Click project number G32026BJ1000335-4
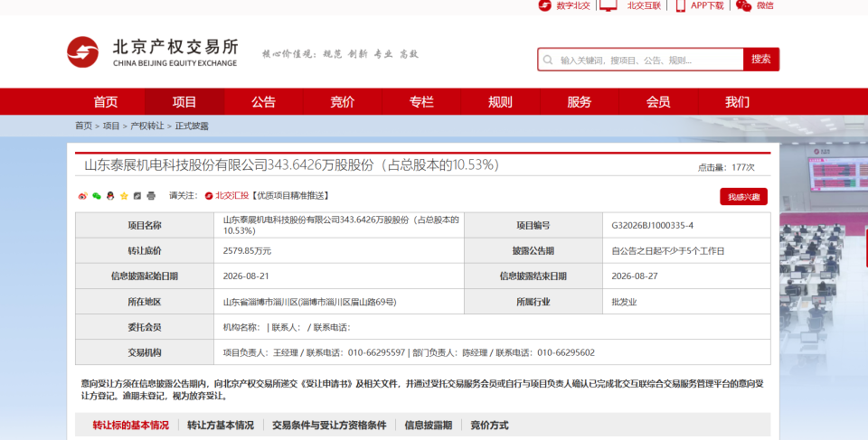The width and height of the screenshot is (868, 440). click(x=652, y=225)
